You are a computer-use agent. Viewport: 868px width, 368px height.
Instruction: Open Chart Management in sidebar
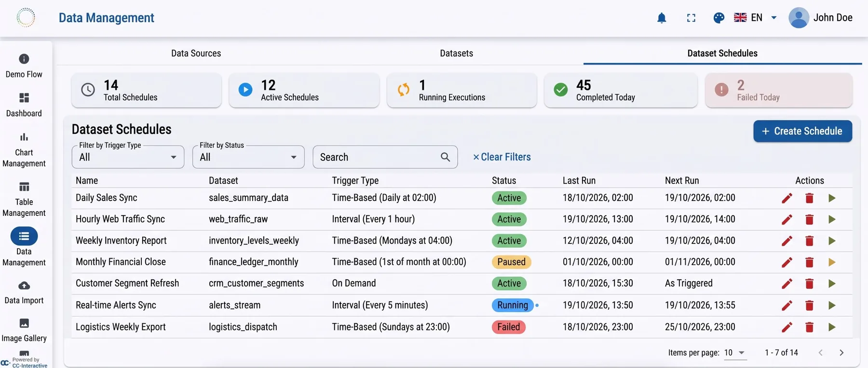[x=24, y=150]
